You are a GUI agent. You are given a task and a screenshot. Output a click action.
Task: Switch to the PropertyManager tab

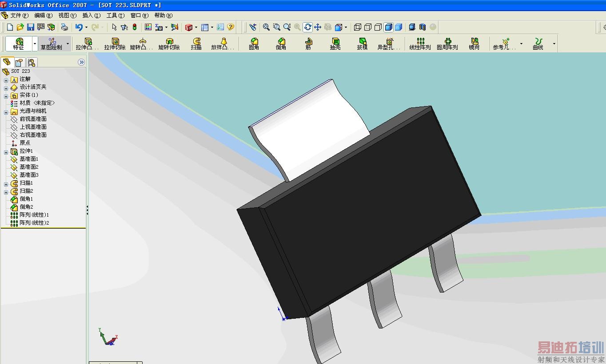[19, 62]
